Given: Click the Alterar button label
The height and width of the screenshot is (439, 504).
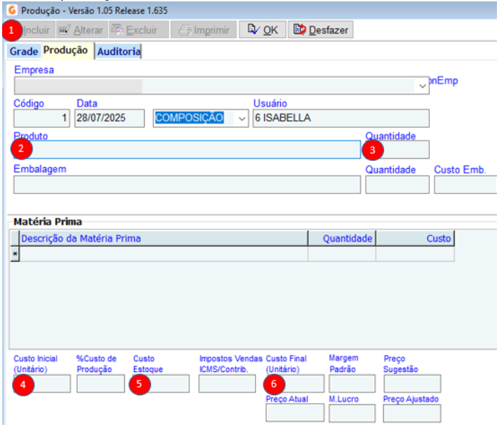Looking at the screenshot, I should [x=88, y=30].
